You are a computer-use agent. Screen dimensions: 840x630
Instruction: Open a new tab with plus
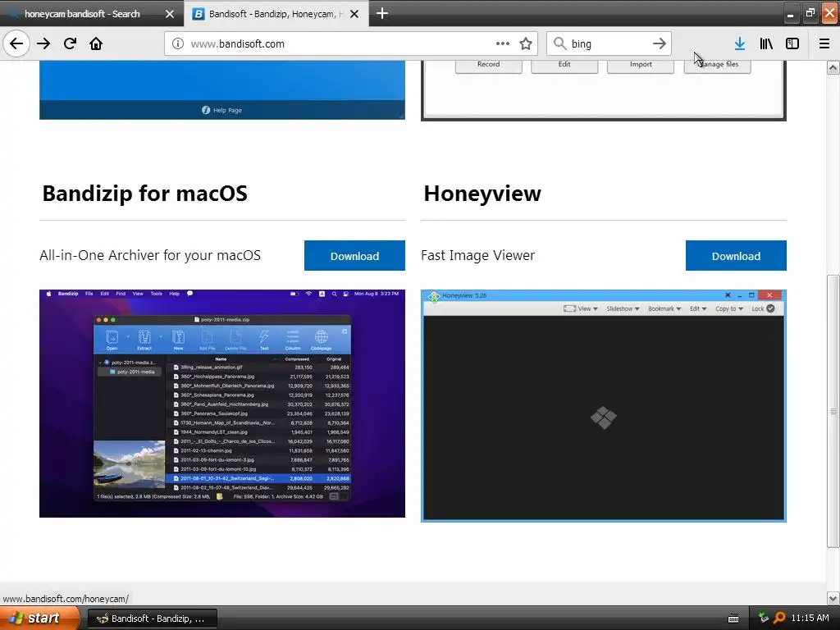[382, 13]
